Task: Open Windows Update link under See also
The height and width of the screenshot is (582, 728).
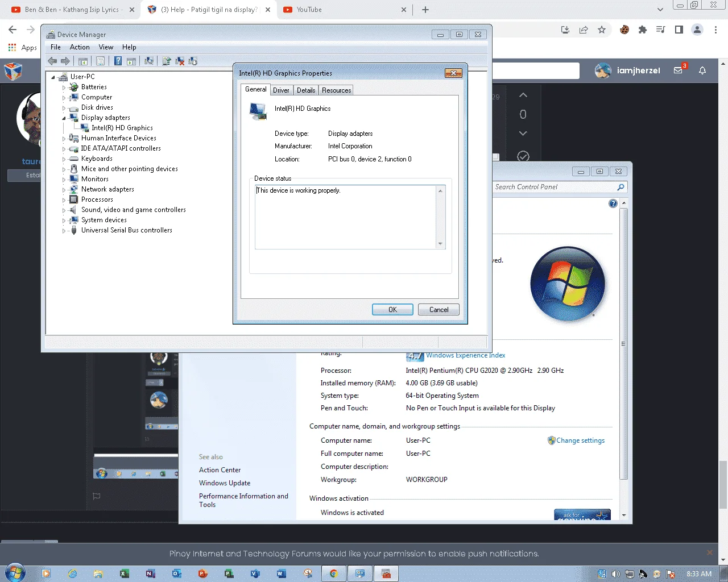Action: point(225,483)
